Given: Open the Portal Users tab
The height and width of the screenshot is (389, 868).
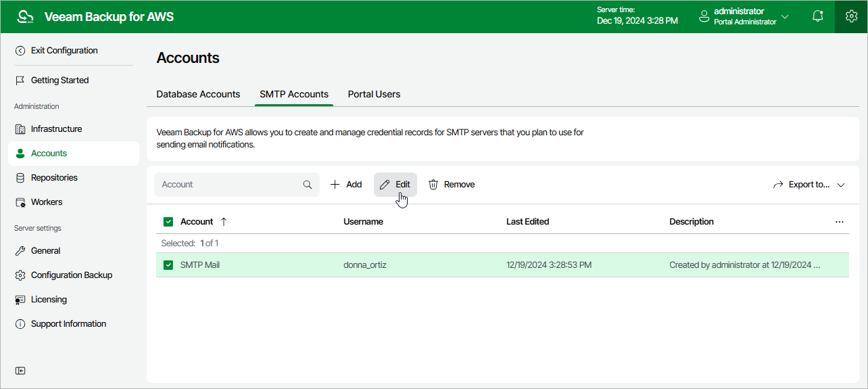Looking at the screenshot, I should [x=374, y=94].
